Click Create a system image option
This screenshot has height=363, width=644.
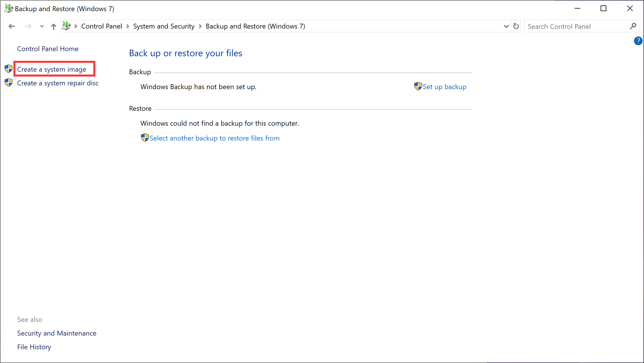(x=51, y=69)
